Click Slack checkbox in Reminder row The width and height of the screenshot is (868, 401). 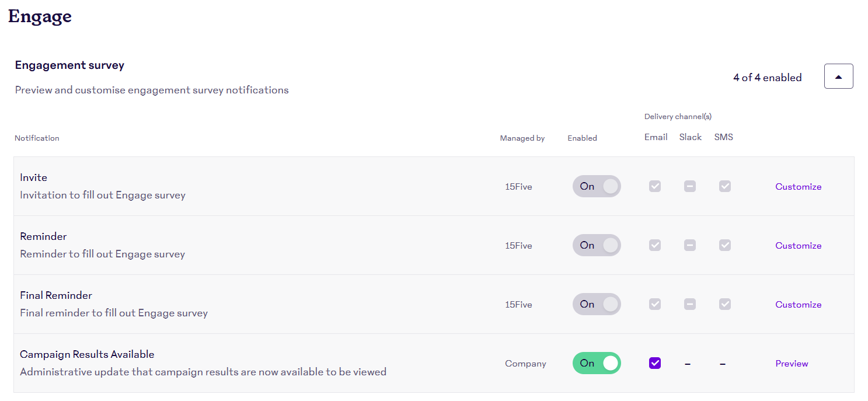click(690, 245)
